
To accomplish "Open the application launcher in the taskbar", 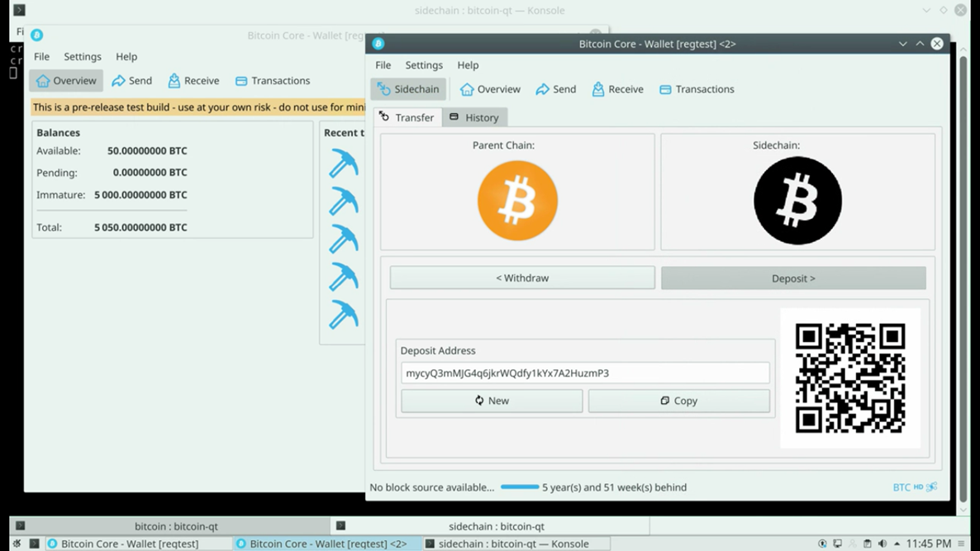I will 17,544.
